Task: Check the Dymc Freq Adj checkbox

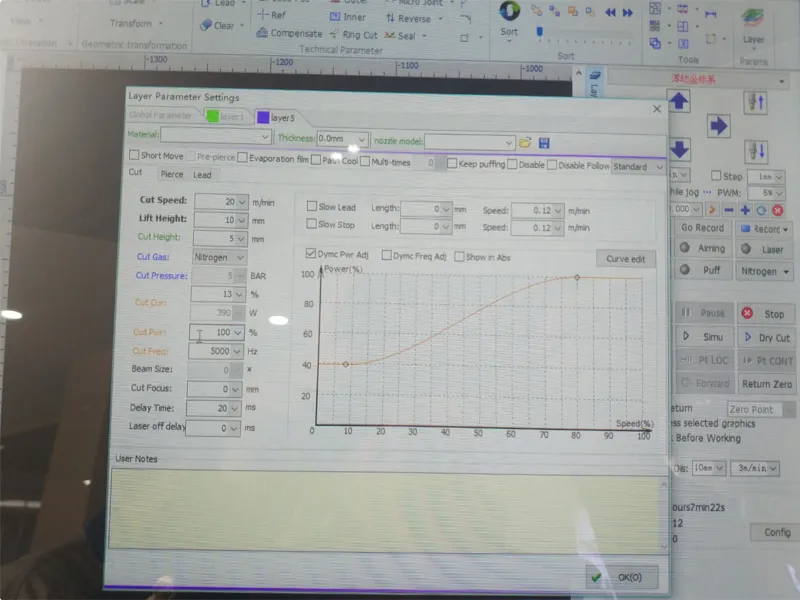Action: (387, 255)
